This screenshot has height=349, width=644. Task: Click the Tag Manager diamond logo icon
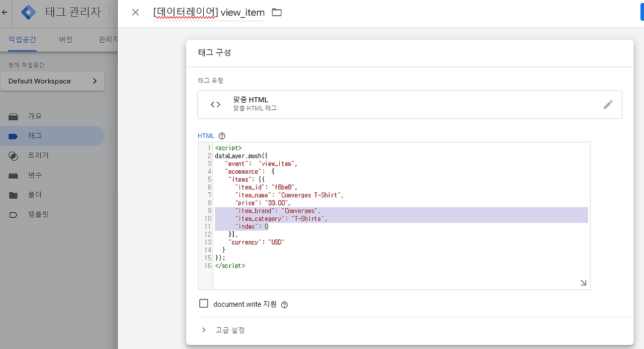click(28, 12)
